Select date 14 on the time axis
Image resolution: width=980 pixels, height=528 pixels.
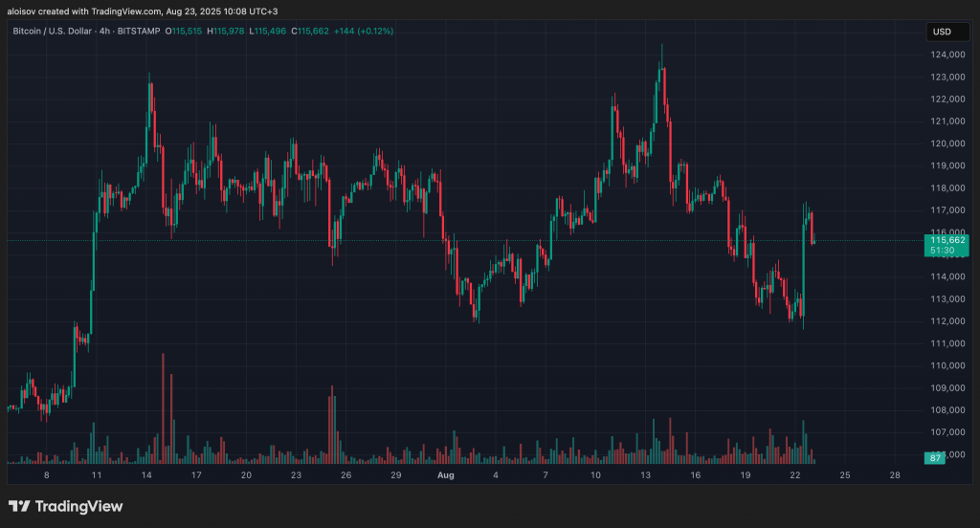(146, 474)
